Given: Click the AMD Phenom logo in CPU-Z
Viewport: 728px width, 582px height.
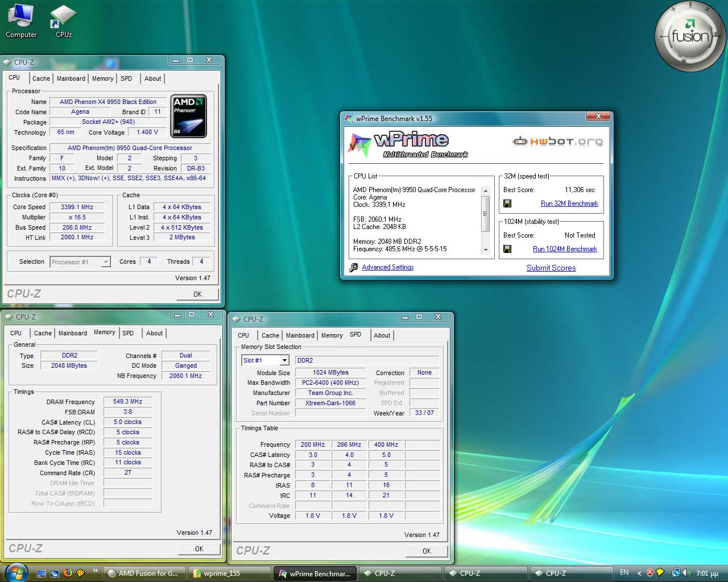Looking at the screenshot, I should coord(188,116).
